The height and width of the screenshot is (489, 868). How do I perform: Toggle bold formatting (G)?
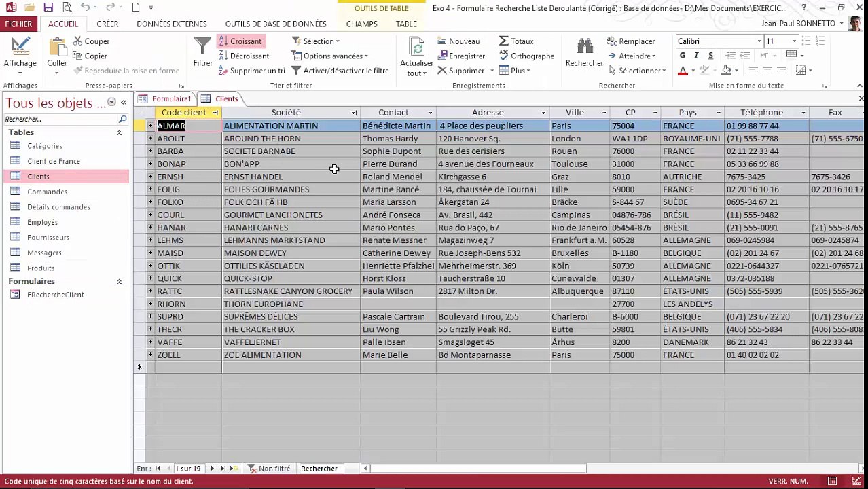point(683,56)
